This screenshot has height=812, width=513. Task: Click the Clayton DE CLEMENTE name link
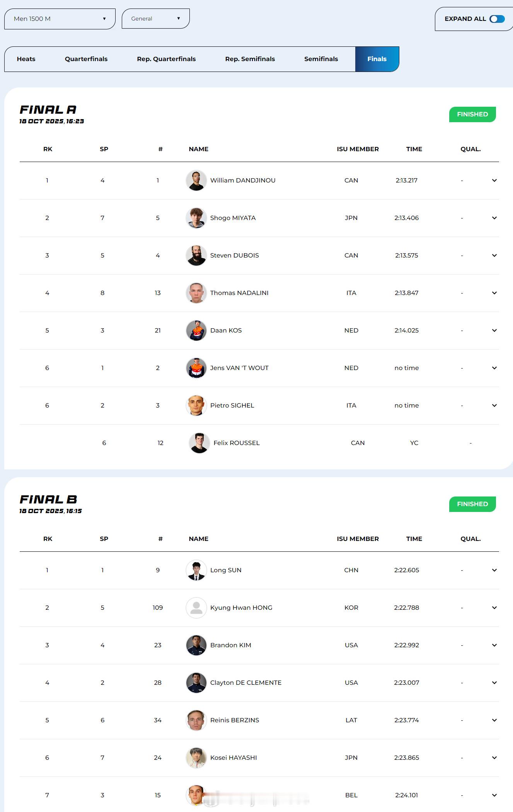click(245, 683)
